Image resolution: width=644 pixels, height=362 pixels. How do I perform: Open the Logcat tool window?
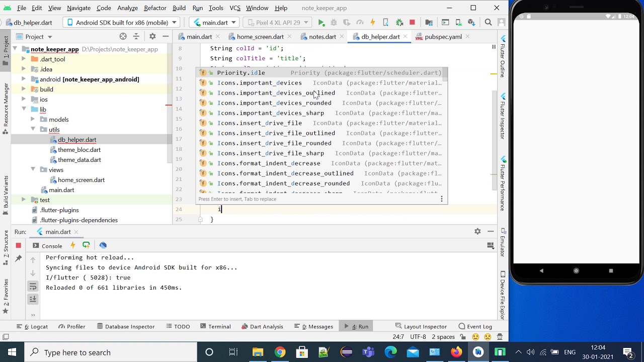[32, 326]
